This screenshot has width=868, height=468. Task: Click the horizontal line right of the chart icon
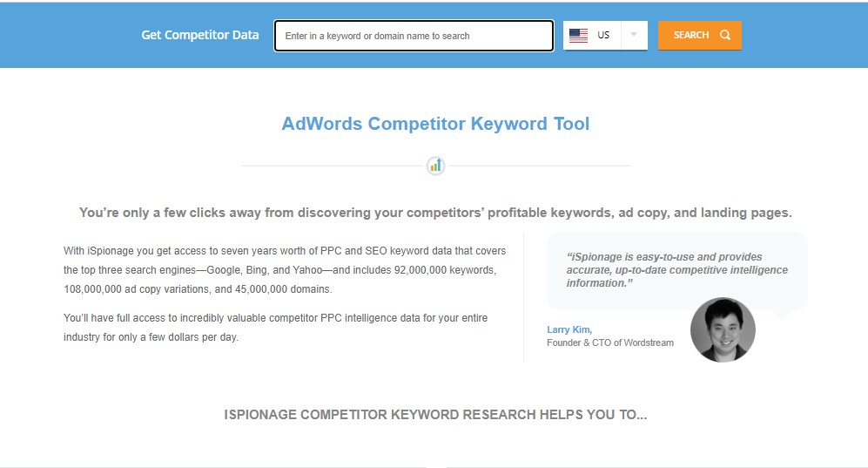(x=538, y=166)
